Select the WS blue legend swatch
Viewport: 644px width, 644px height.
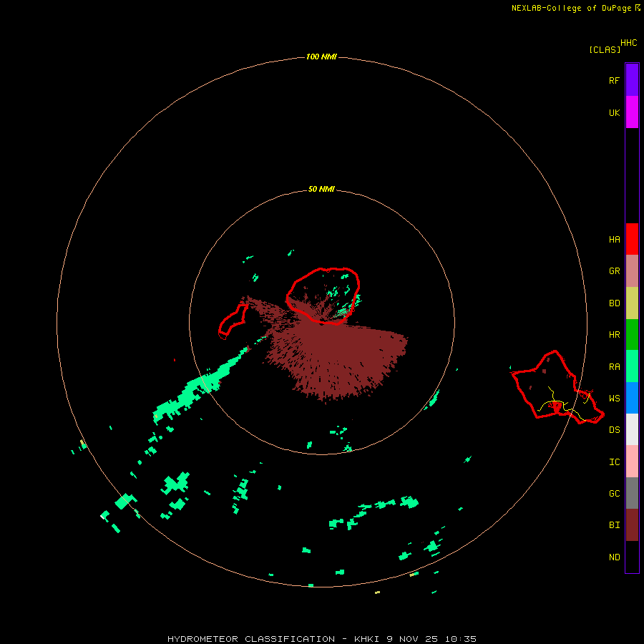click(x=632, y=398)
